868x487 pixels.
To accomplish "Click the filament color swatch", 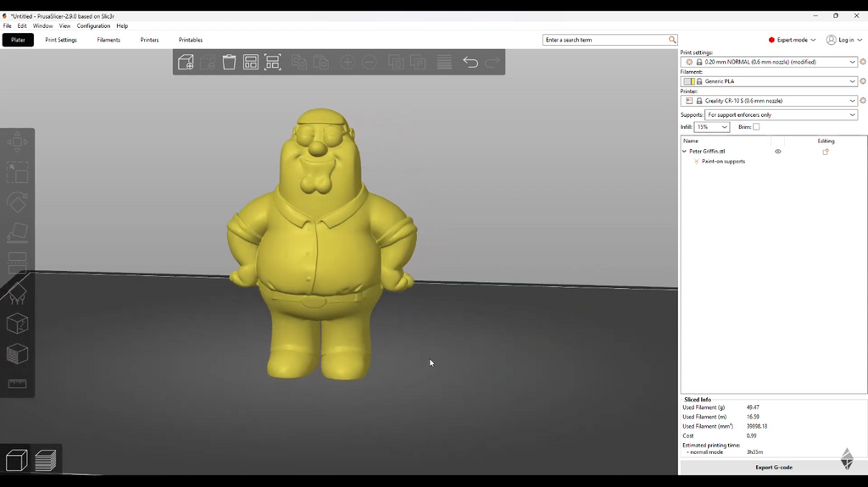I will pyautogui.click(x=689, y=81).
